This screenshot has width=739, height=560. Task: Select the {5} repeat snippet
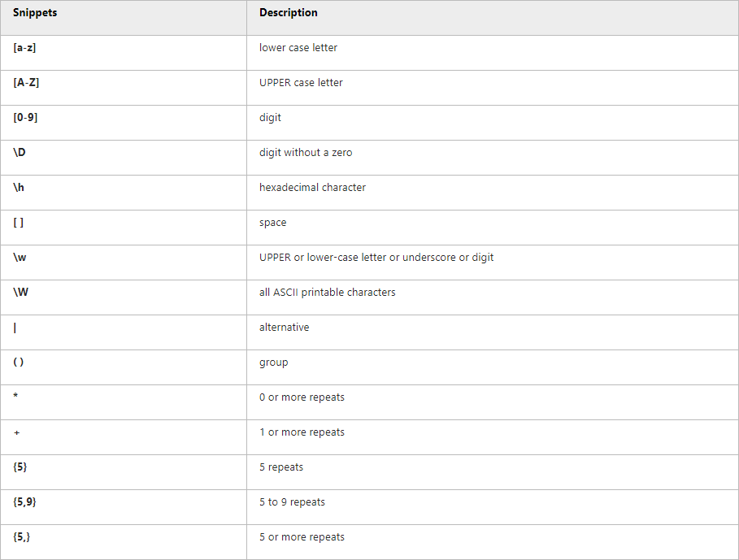[20, 467]
